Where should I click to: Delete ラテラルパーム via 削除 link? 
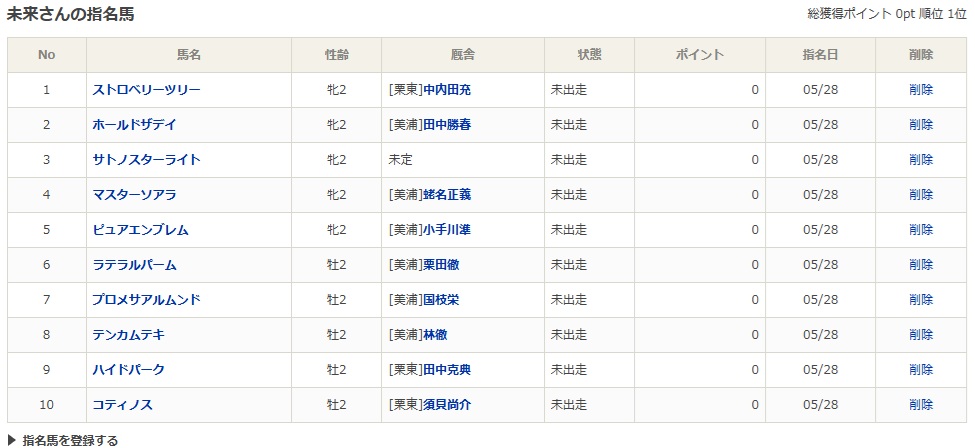pos(921,264)
